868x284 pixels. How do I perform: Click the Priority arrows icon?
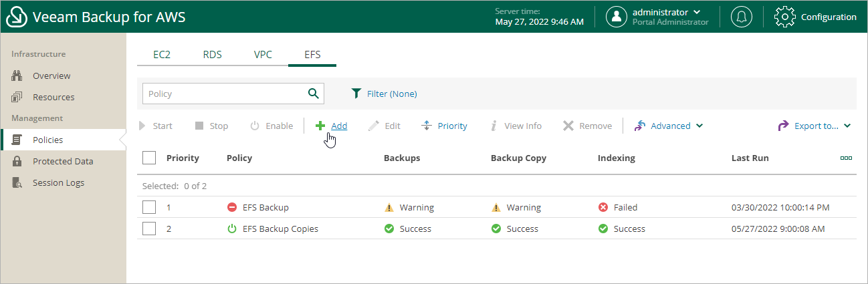427,126
